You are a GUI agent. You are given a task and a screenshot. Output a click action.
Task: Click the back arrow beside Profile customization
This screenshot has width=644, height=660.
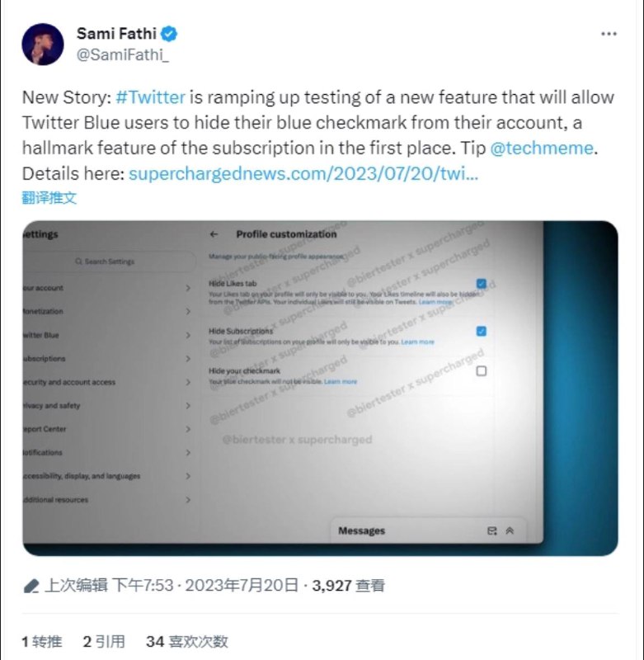coord(214,234)
